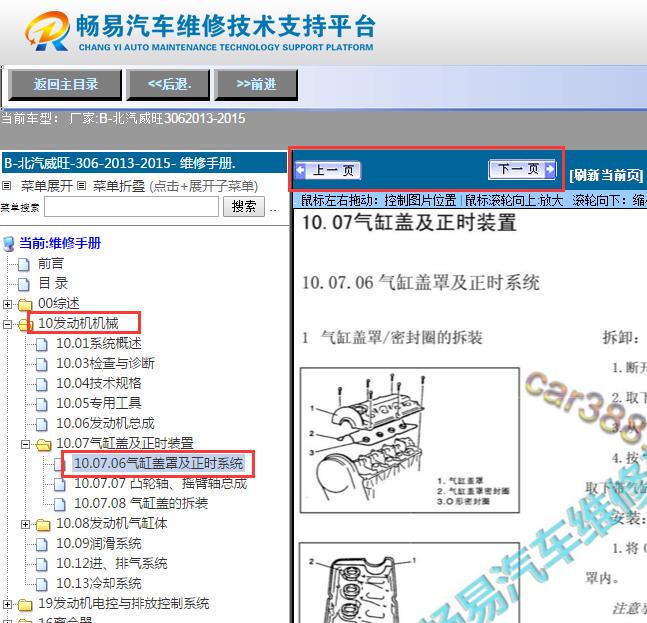Open 10.05专用工具 in the tree
This screenshot has width=647, height=623.
pyautogui.click(x=99, y=403)
